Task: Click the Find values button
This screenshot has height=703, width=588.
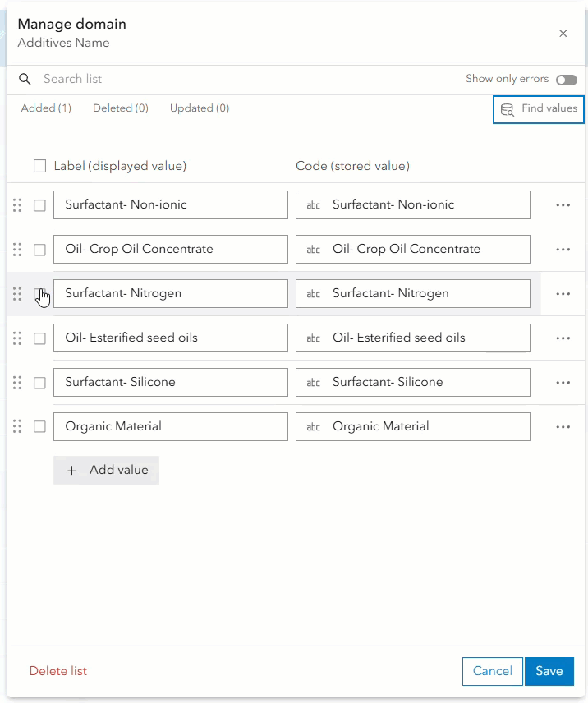Action: click(x=539, y=109)
